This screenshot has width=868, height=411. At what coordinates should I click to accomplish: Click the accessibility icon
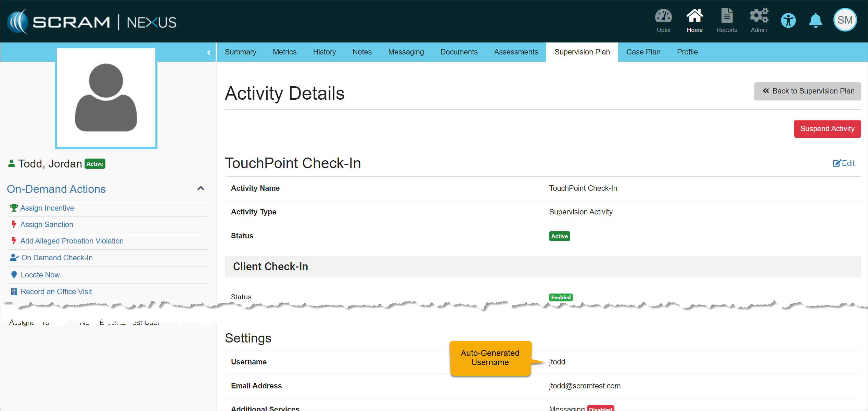[788, 21]
